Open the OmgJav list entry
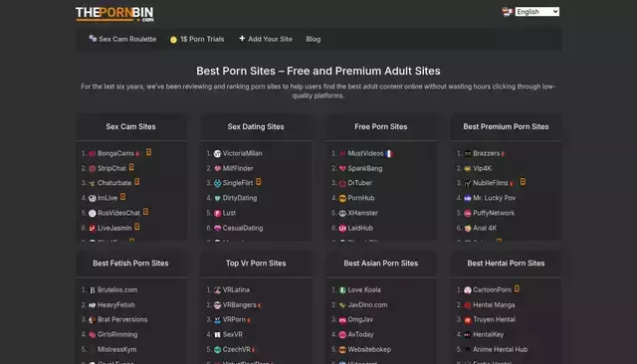Screen dimensions: 637x364 [360, 320]
